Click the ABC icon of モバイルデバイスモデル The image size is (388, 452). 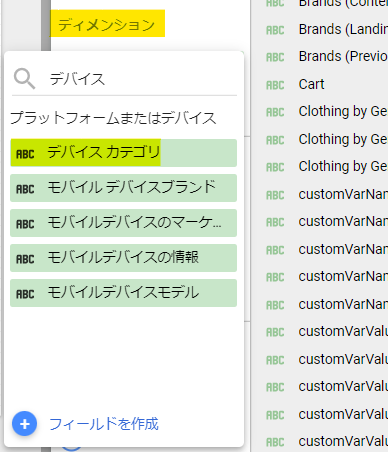tap(25, 294)
